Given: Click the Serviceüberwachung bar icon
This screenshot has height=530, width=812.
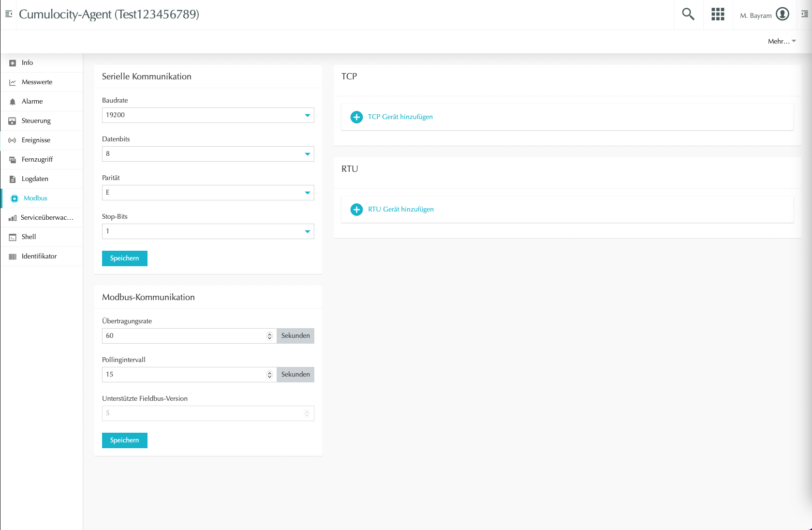Looking at the screenshot, I should 13,218.
